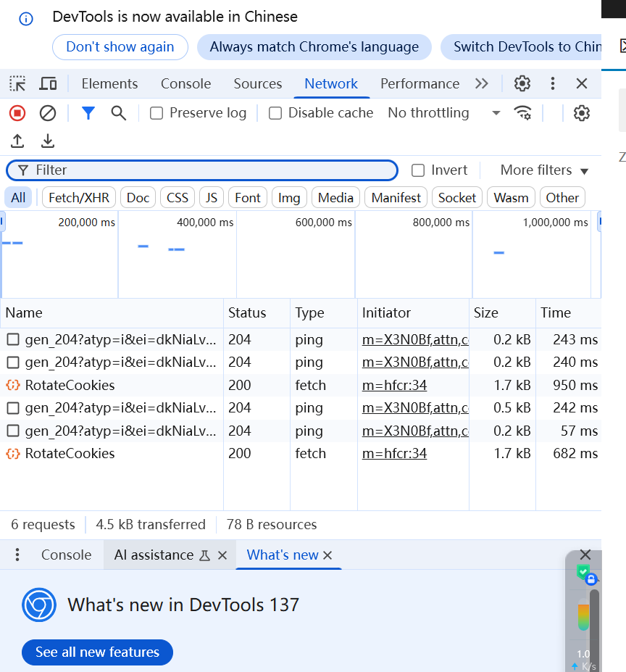The height and width of the screenshot is (672, 626).
Task: Switch to the Console tab
Action: click(x=185, y=83)
